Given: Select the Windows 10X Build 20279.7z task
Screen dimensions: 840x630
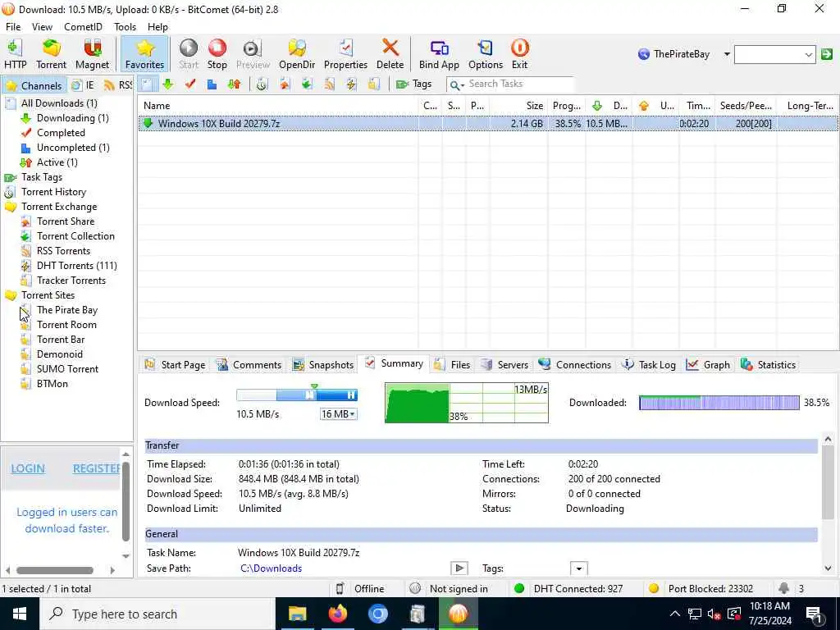Looking at the screenshot, I should [x=488, y=124].
